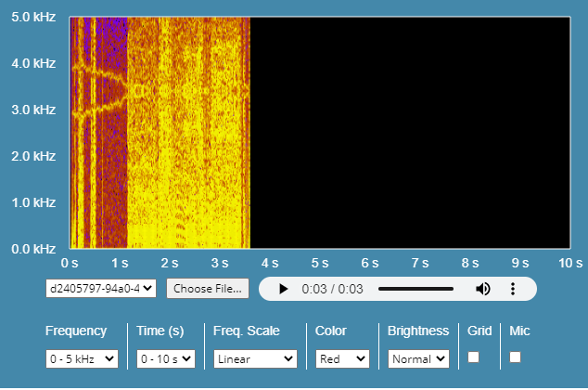The image size is (588, 390).
Task: Click the 5 s time axis marker
Action: [x=320, y=263]
